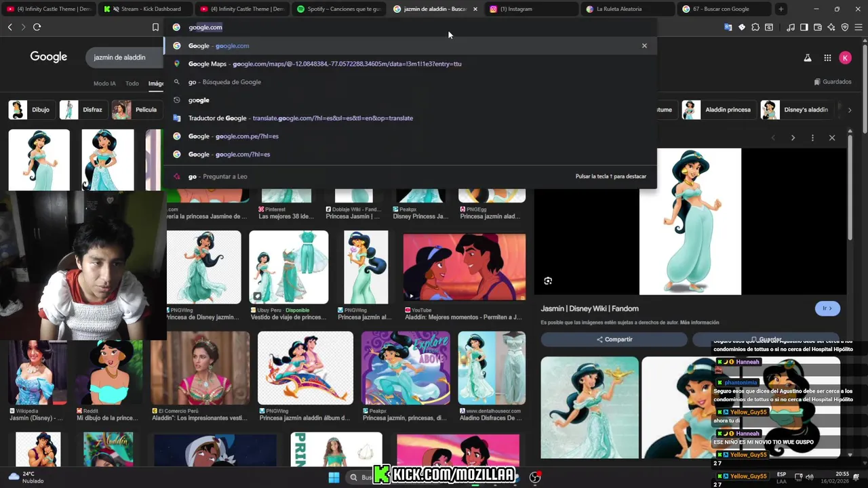Select the 'go - Preguntar a Leo' suggestion
The image size is (868, 488).
(410, 176)
